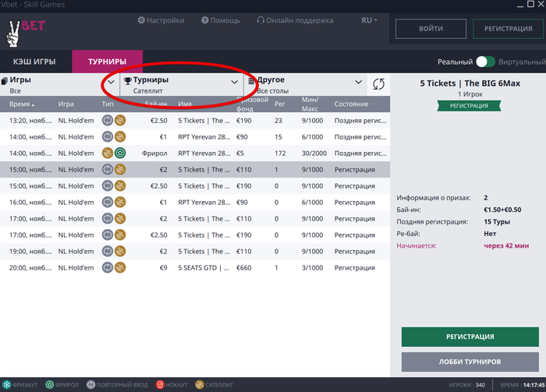Maximize the Vbet window
The image size is (546, 392).
pos(530,4)
